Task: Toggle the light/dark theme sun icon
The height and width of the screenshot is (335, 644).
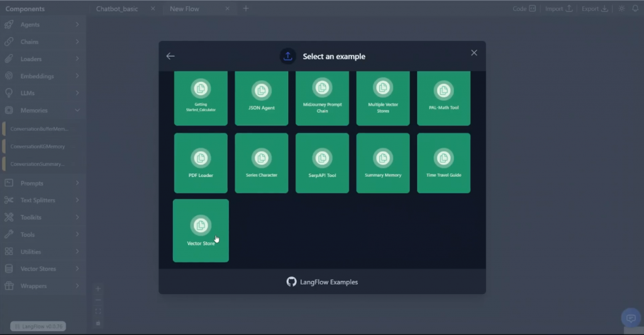Action: point(622,9)
